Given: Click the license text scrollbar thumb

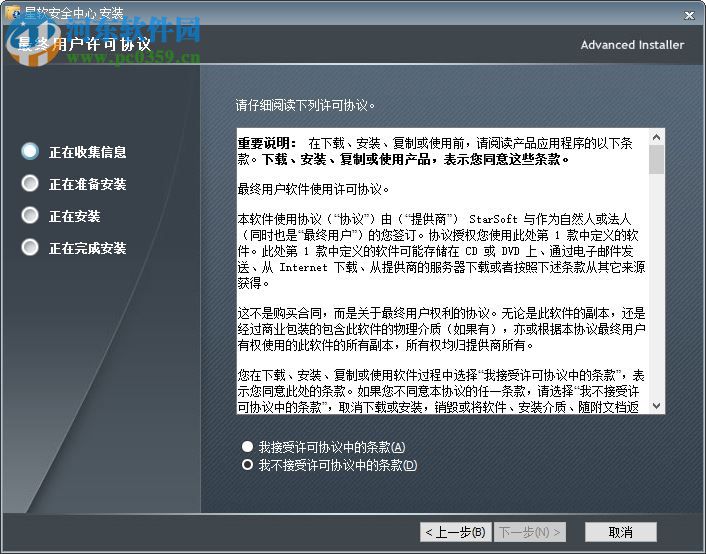Looking at the screenshot, I should (x=656, y=159).
